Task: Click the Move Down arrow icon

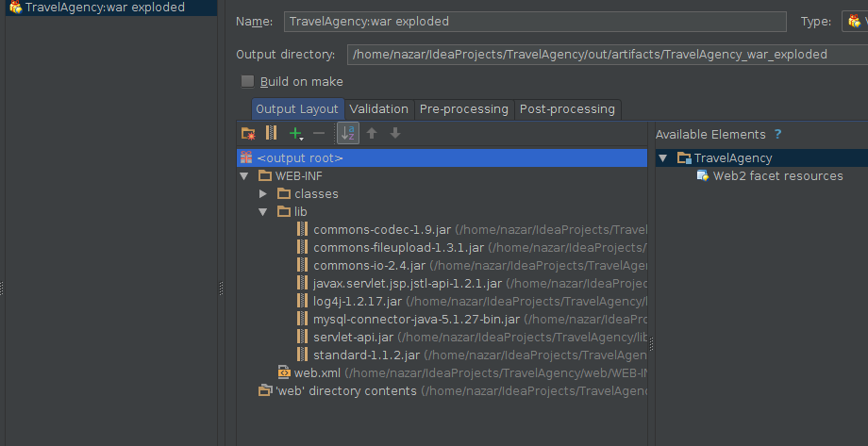Action: [395, 133]
